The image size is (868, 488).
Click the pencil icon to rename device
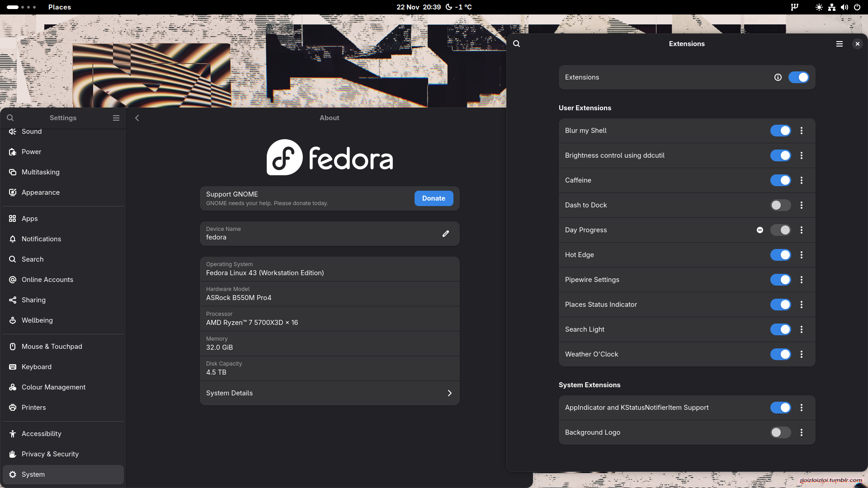(446, 234)
